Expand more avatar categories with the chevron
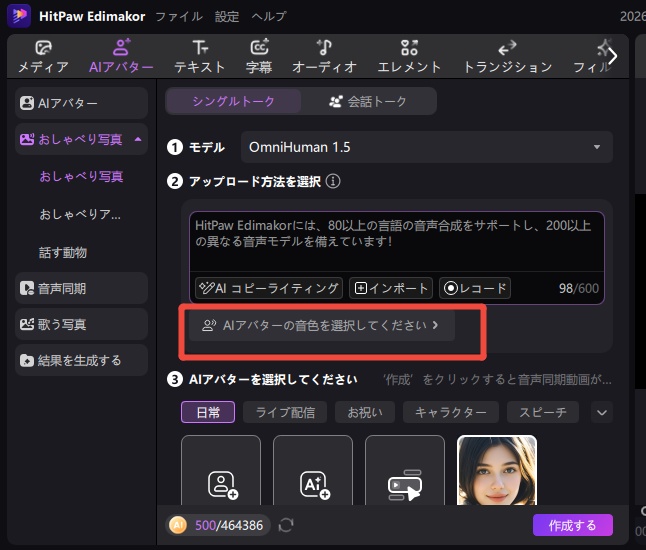This screenshot has height=550, width=646. (x=602, y=412)
